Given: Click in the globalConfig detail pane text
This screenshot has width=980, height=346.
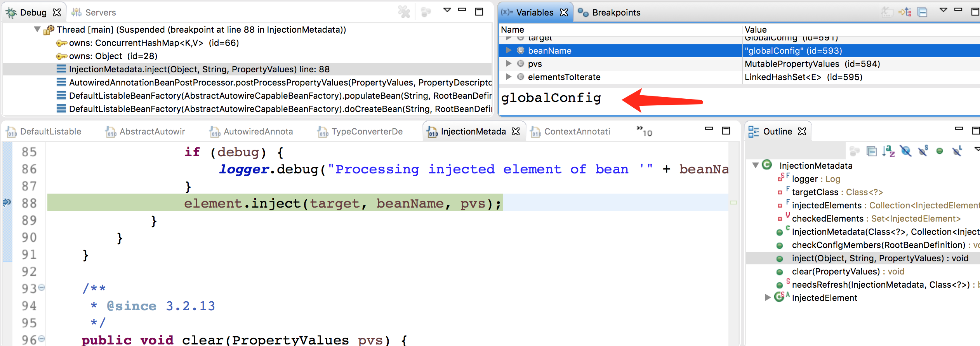Looking at the screenshot, I should 551,98.
